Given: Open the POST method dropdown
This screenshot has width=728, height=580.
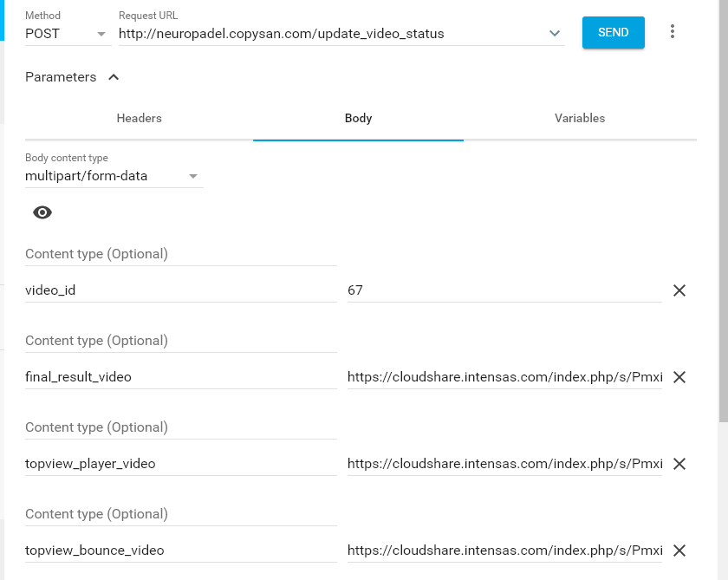Looking at the screenshot, I should pyautogui.click(x=67, y=34).
